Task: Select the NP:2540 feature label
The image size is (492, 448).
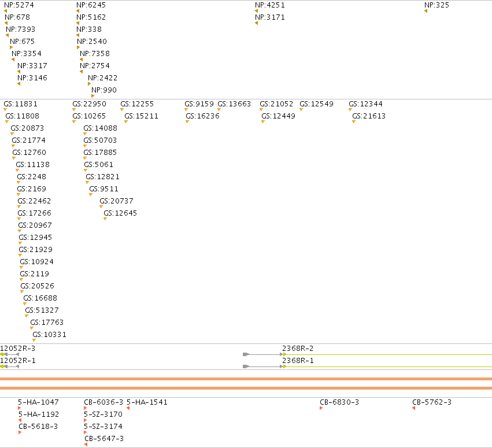Action: point(92,42)
